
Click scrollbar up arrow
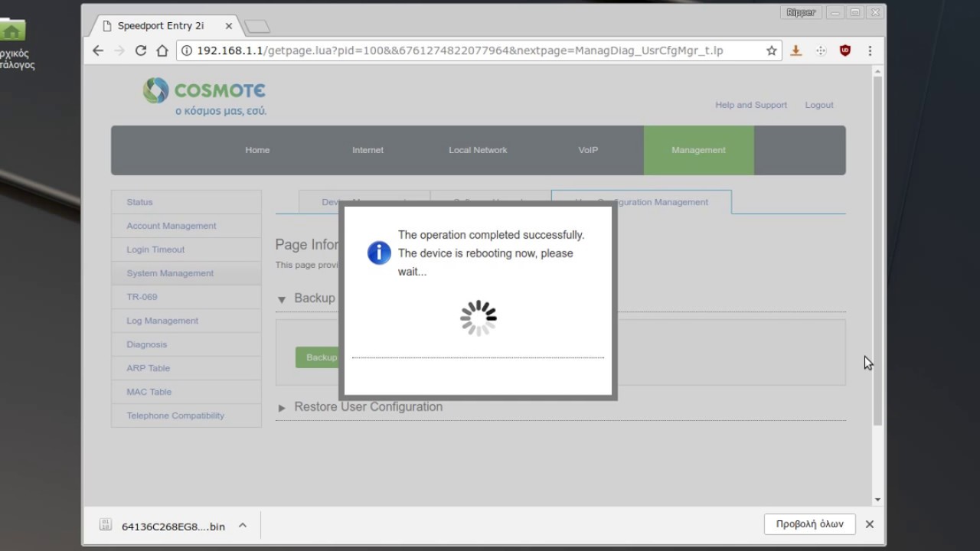877,70
